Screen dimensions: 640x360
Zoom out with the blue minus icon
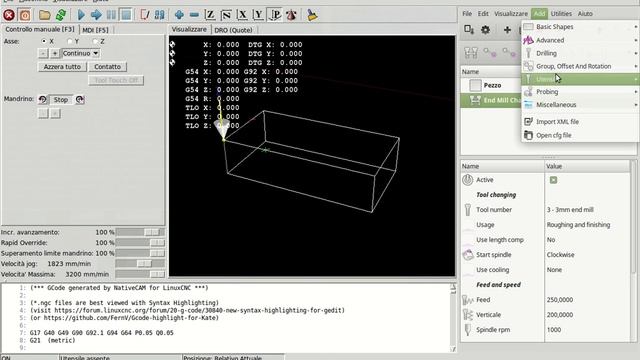(x=194, y=15)
